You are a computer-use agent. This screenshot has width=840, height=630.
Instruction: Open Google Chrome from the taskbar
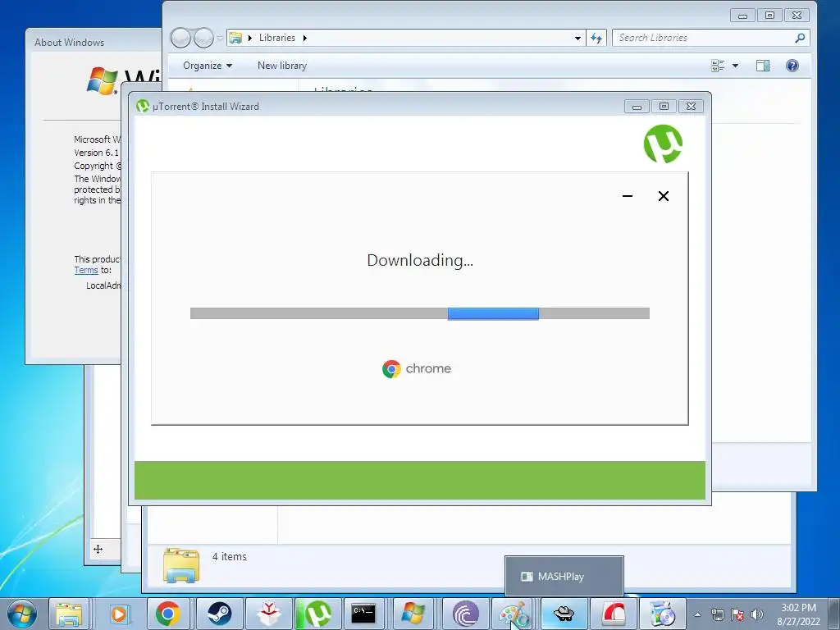(168, 614)
